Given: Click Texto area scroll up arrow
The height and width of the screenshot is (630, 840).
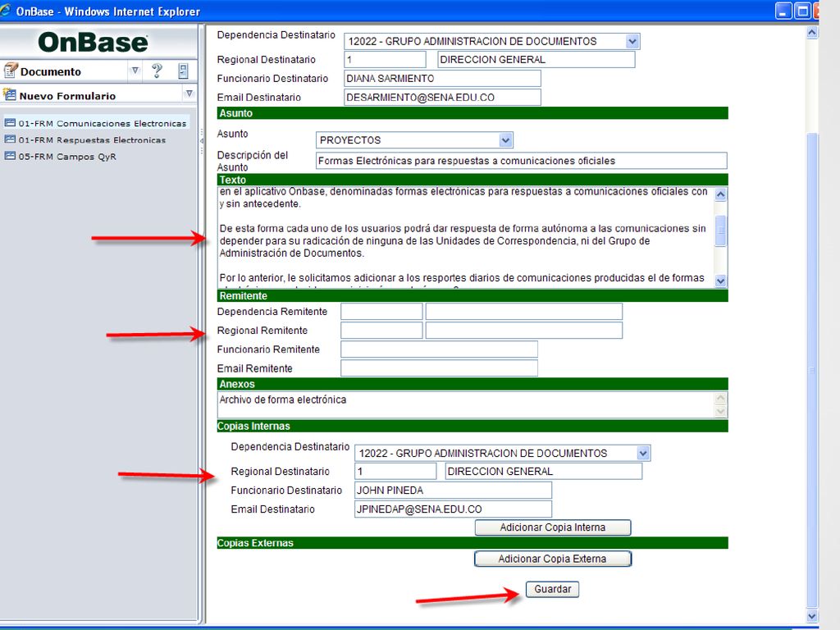Looking at the screenshot, I should 720,194.
